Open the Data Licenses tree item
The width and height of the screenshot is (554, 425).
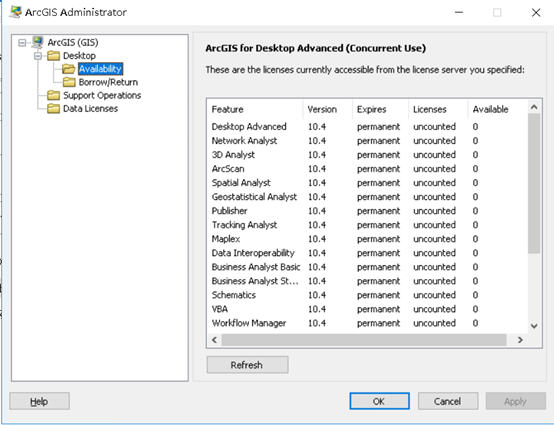click(x=90, y=108)
